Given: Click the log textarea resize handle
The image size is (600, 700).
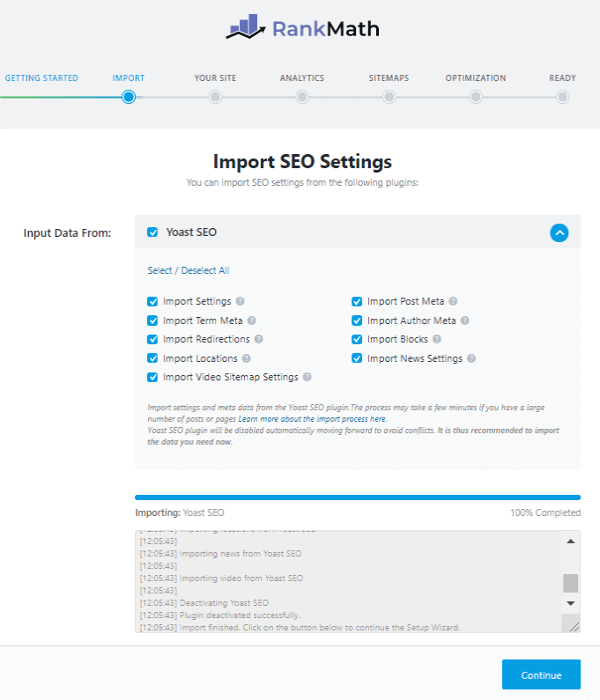Looking at the screenshot, I should 574,627.
